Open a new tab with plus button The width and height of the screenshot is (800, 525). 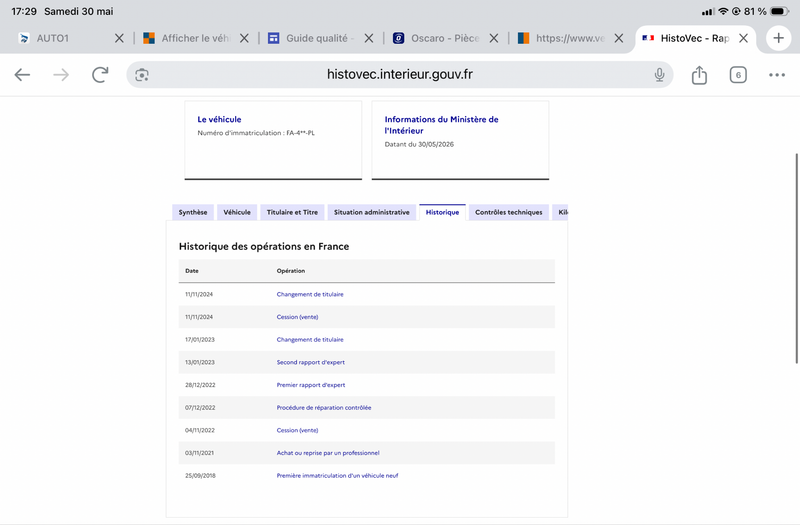pyautogui.click(x=778, y=38)
